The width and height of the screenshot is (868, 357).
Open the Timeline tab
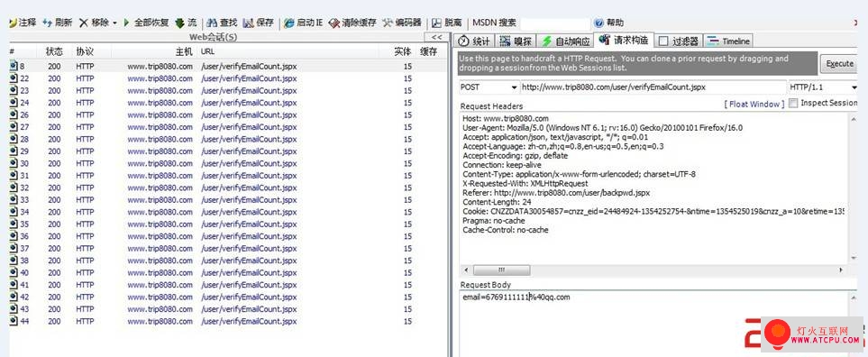728,41
